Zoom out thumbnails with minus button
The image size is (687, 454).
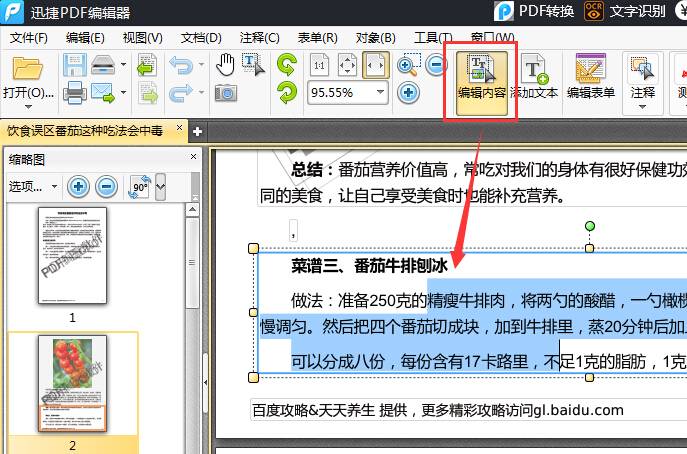pyautogui.click(x=106, y=186)
